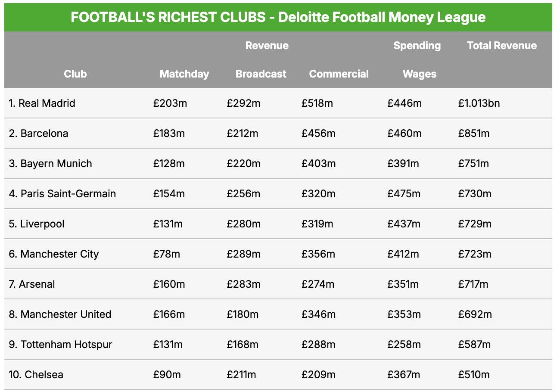560x392 pixels.
Task: Select the Wages column header
Action: coord(419,74)
